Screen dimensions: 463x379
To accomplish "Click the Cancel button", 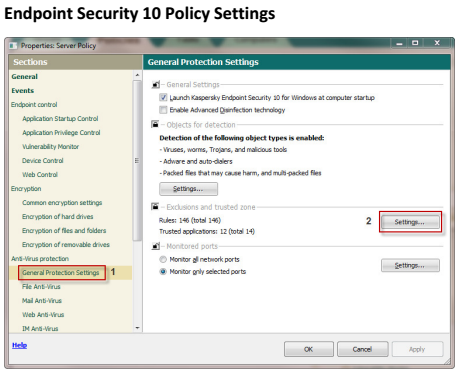I will click(x=362, y=349).
